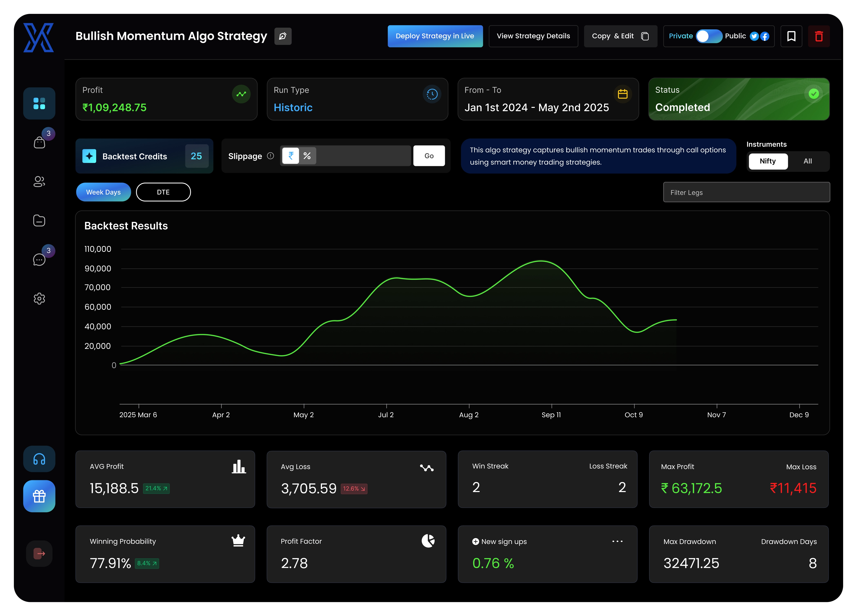This screenshot has width=857, height=616.
Task: Click the gift rewards icon
Action: [x=39, y=496]
